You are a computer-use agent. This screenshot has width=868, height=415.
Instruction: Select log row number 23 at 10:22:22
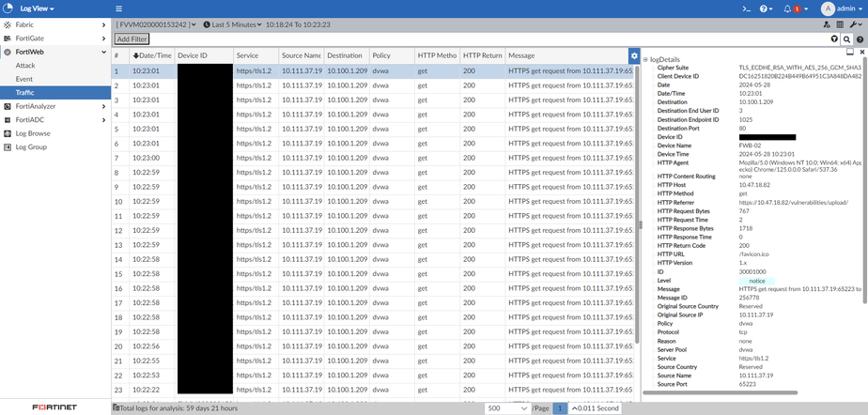tap(373, 390)
